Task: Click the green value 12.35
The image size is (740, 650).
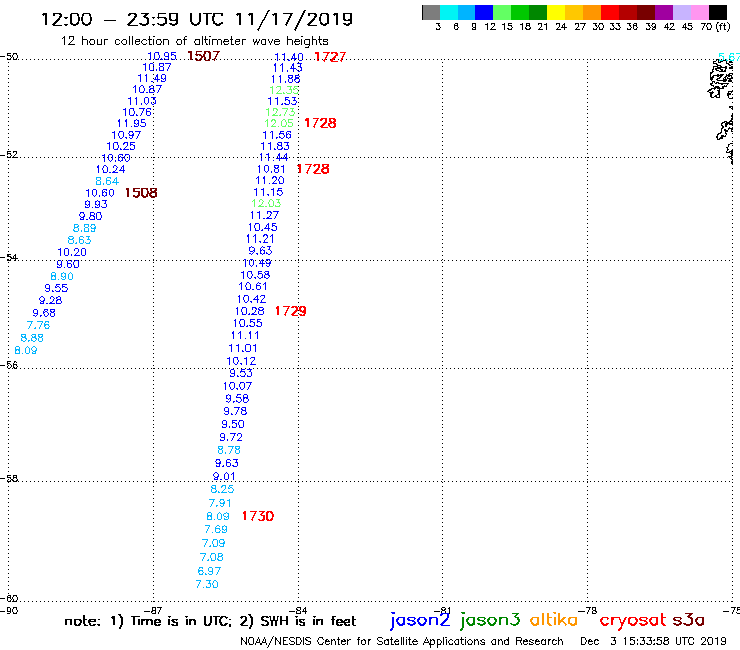Action: point(284,90)
